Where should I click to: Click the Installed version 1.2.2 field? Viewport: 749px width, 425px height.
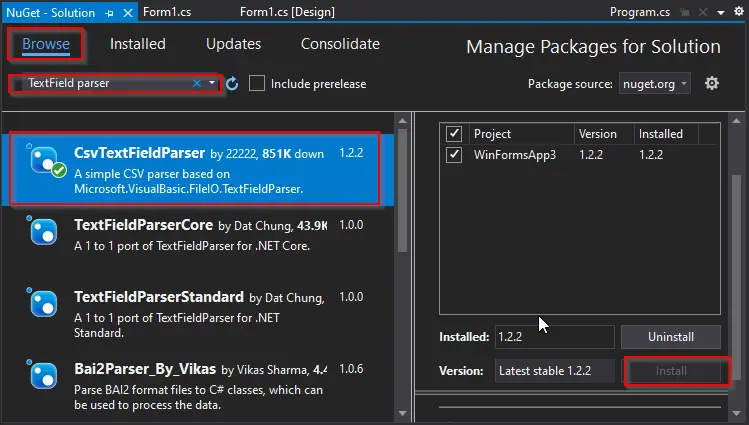click(555, 337)
